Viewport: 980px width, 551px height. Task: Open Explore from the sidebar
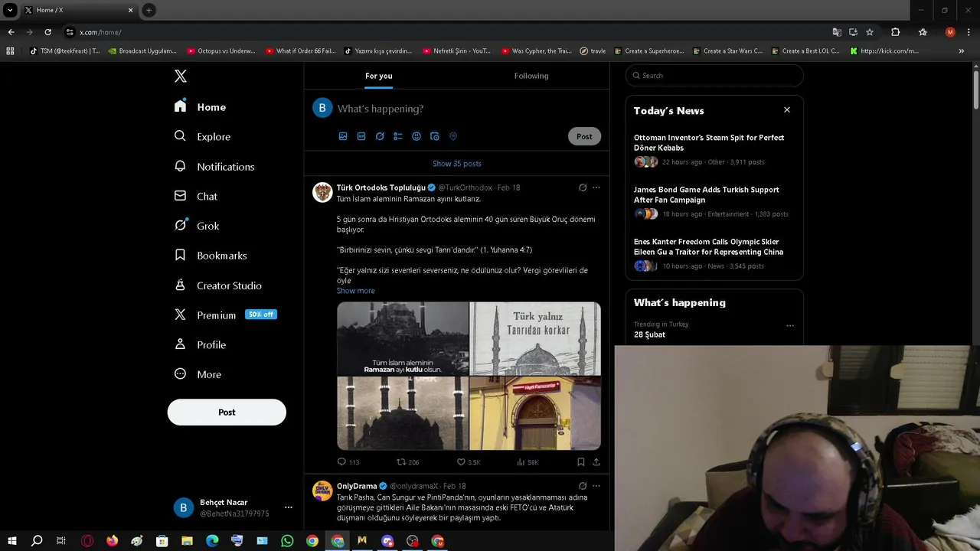point(202,136)
